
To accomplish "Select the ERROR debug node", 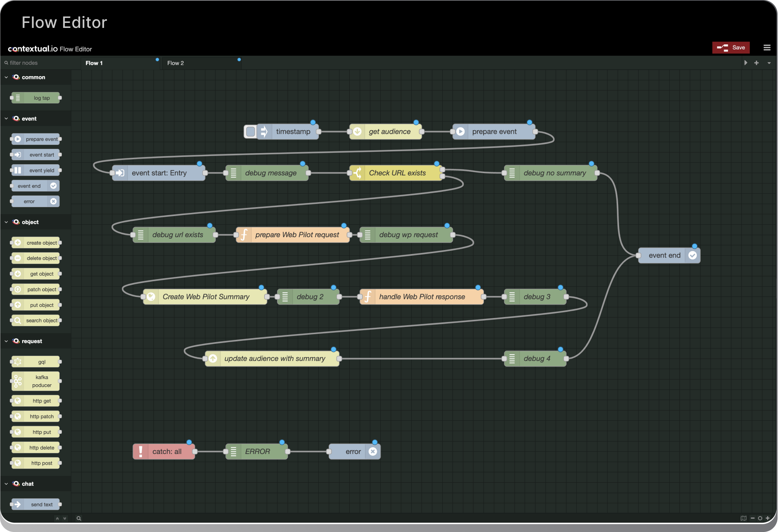I will coord(257,452).
